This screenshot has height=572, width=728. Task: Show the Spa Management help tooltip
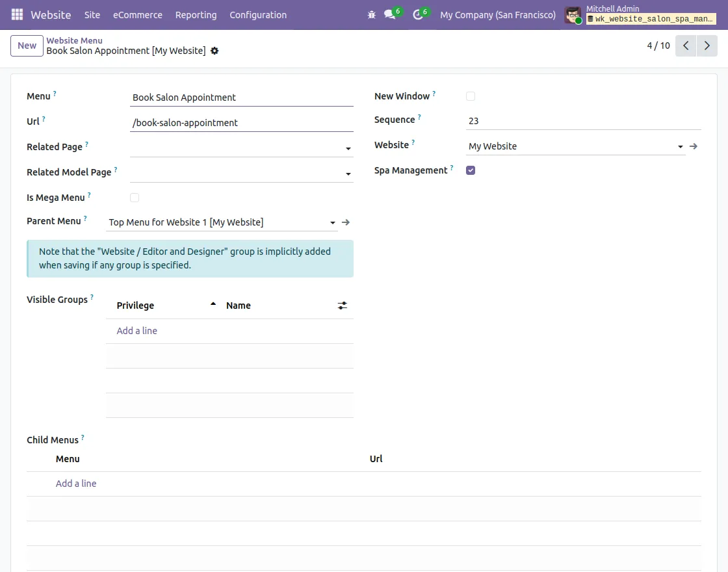pyautogui.click(x=452, y=168)
